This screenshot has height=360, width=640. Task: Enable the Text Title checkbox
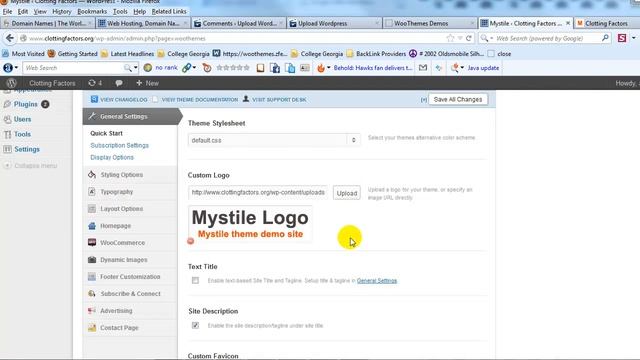tap(196, 280)
